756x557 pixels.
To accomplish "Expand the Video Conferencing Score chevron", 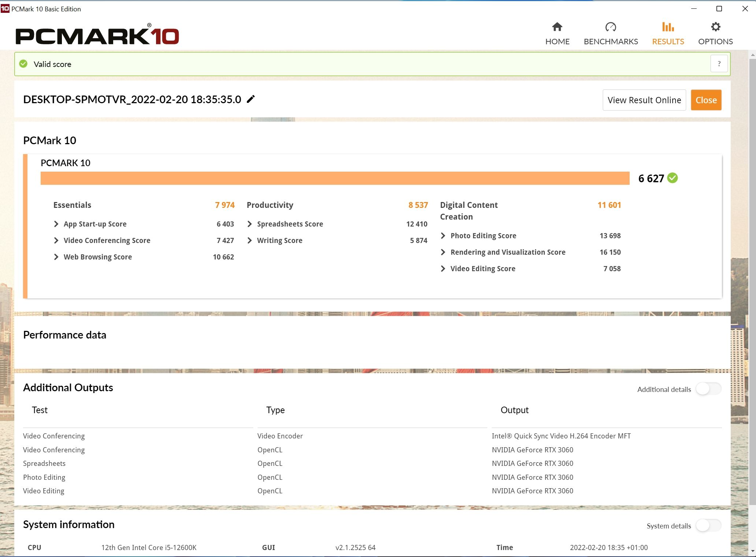I will pyautogui.click(x=56, y=240).
